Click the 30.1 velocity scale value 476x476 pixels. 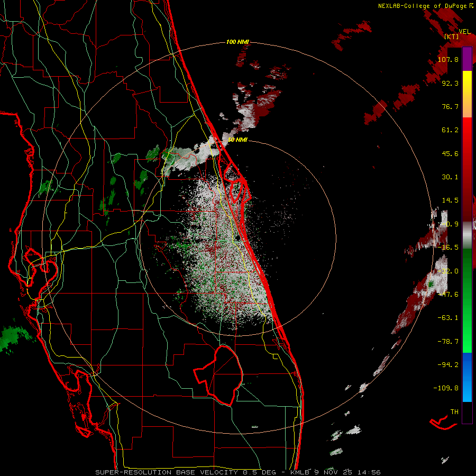(450, 177)
